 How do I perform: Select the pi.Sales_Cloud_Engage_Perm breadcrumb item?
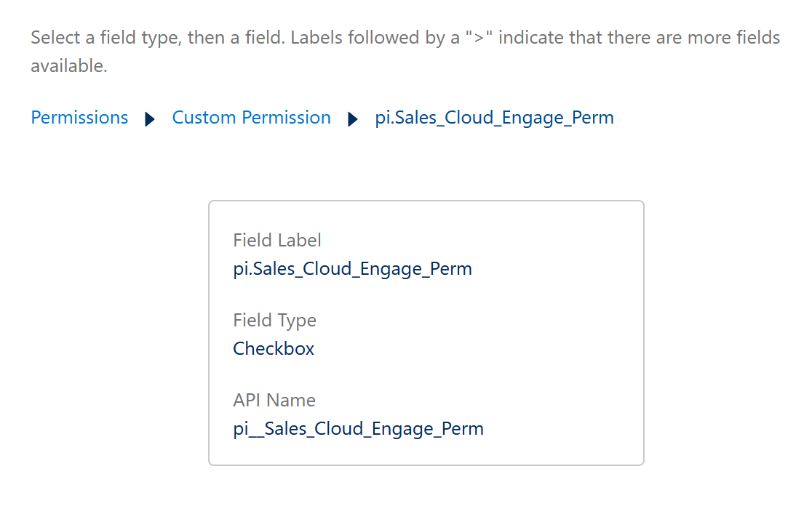click(x=494, y=118)
